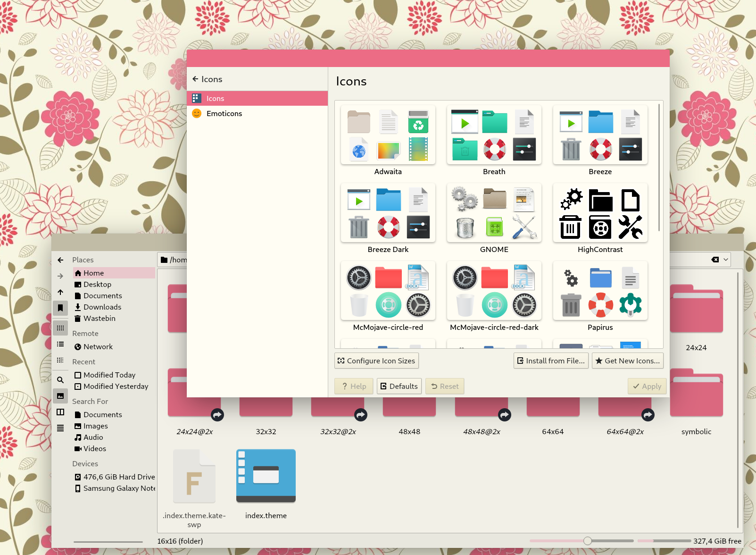The image size is (756, 555).
Task: Open the 24x24 folder in Dolphin
Action: click(x=697, y=319)
